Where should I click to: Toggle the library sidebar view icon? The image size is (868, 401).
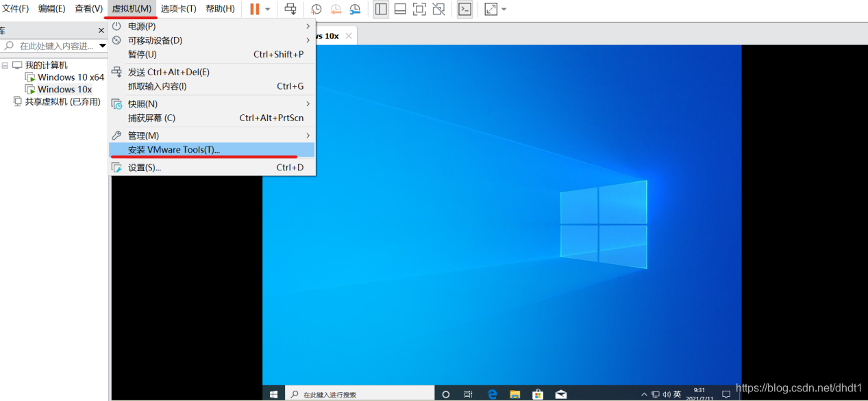tap(381, 9)
